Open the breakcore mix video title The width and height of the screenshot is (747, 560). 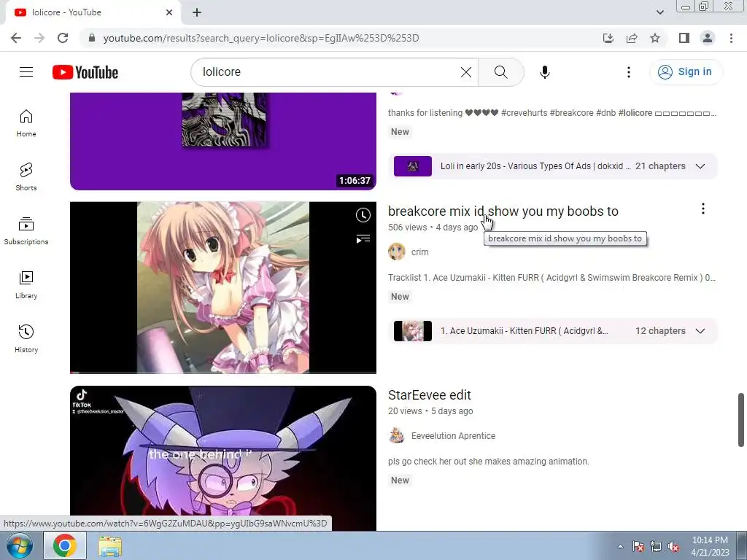[x=503, y=211]
